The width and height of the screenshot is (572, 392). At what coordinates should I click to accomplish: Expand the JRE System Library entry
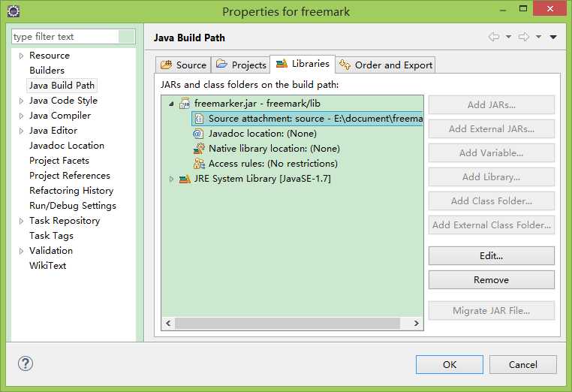171,179
